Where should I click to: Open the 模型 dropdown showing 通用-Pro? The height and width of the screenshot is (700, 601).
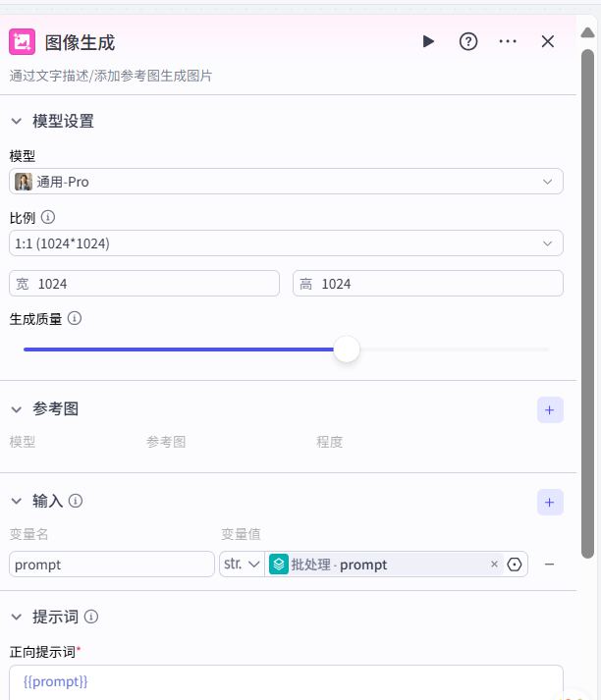coord(286,182)
